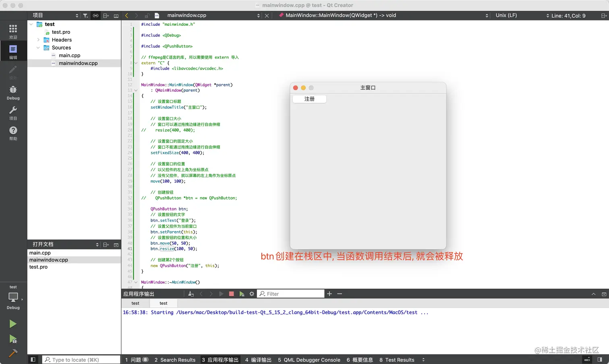Toggle left sidebar visibility
The image size is (609, 364).
[x=33, y=360]
